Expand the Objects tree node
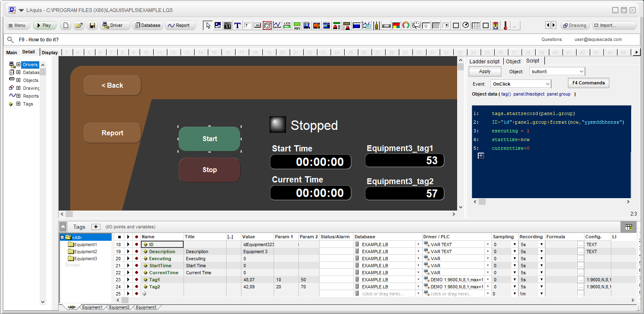Viewport: 644px width, 314px height. coord(18,80)
